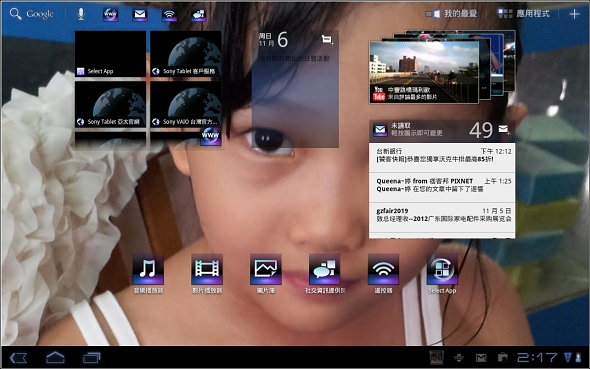Open the 台新銀行 email
590x369 pixels.
(442, 157)
